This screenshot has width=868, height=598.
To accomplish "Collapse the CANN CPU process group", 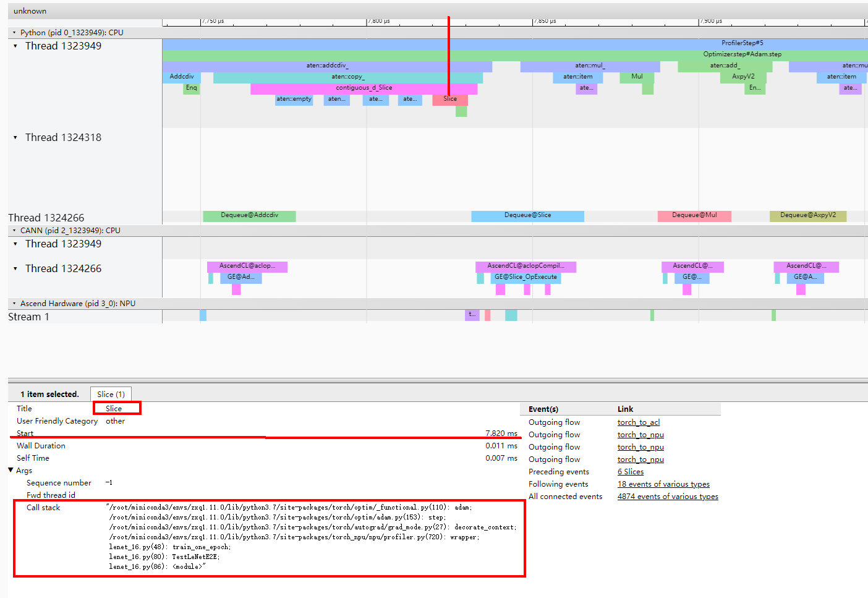I will tap(14, 231).
